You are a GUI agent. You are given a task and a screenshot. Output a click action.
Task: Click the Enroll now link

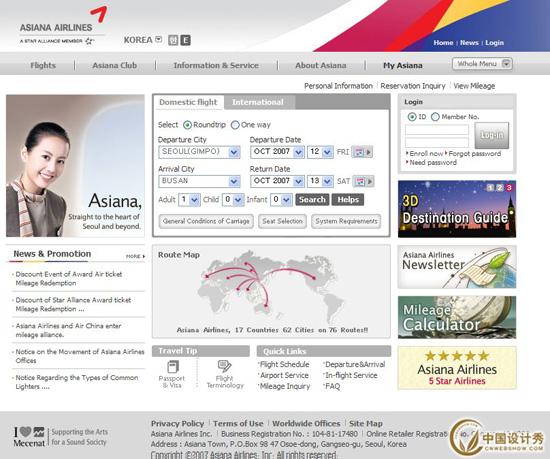coord(426,154)
